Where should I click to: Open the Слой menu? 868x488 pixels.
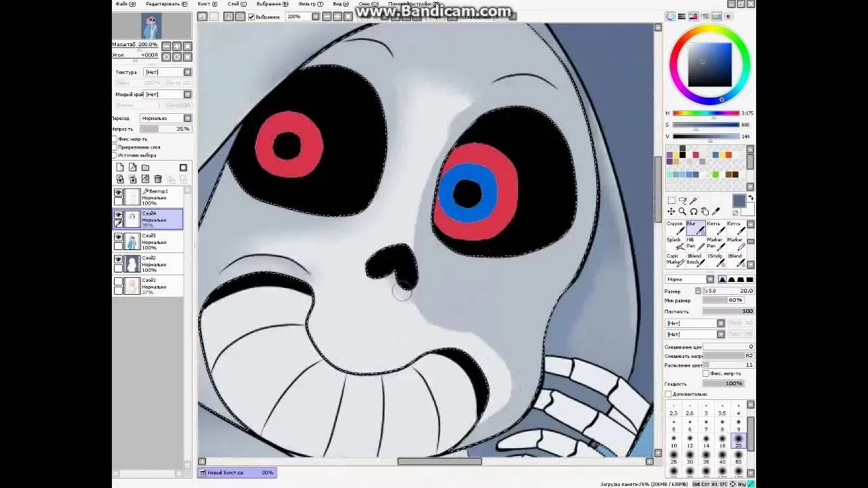(x=237, y=4)
